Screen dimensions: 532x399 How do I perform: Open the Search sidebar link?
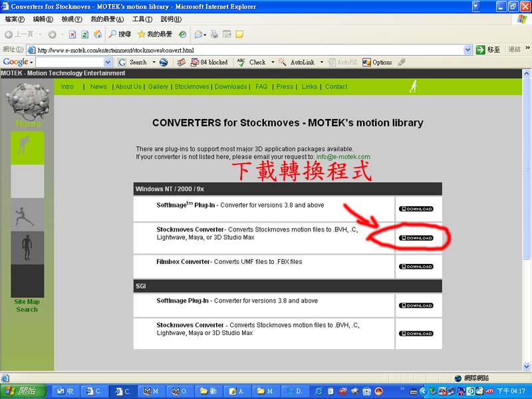[27, 309]
